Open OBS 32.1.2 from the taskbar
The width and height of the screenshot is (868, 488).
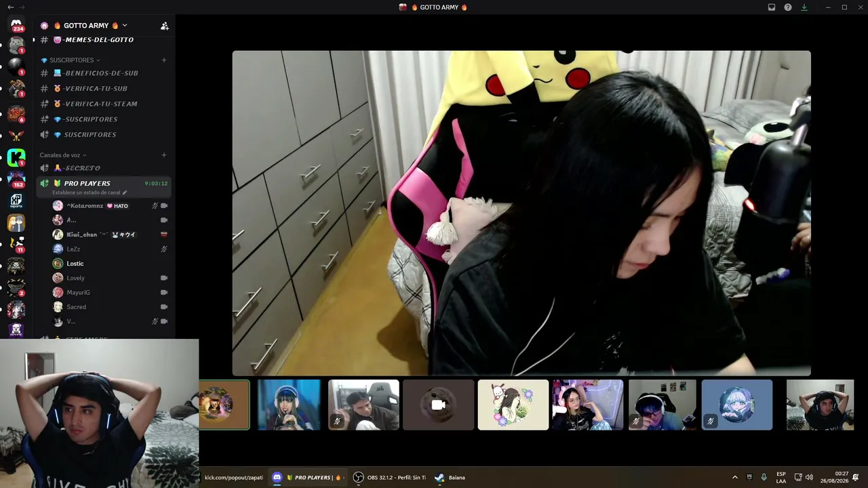click(x=389, y=478)
